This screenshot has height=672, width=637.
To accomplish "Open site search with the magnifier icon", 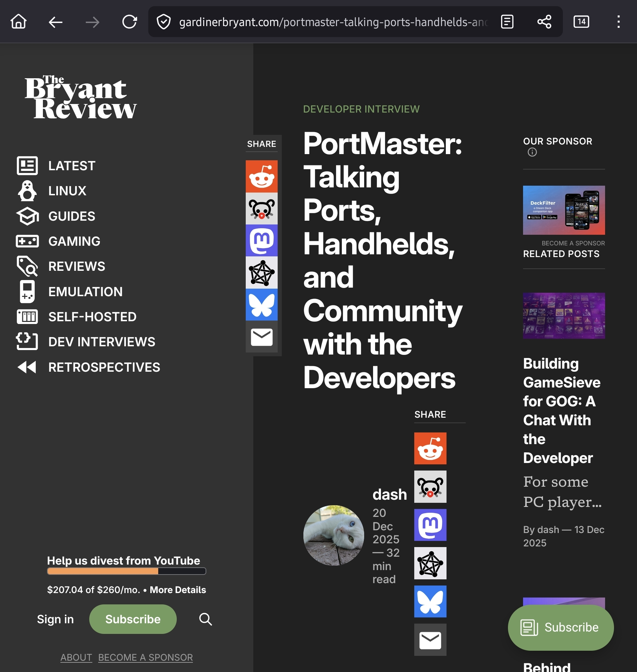I will pyautogui.click(x=206, y=619).
